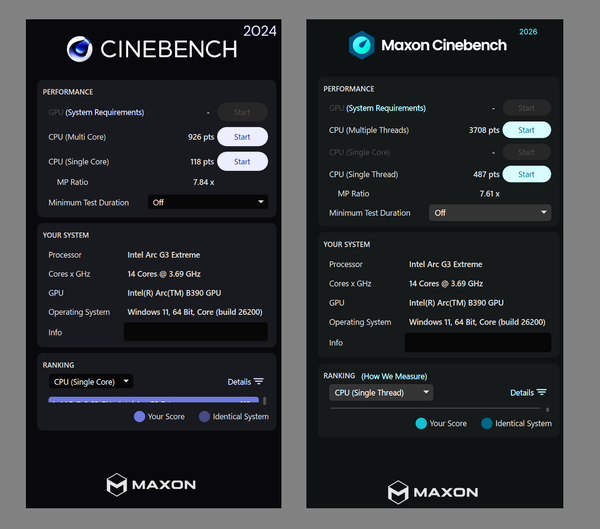This screenshot has width=600, height=529.
Task: Click the Identical System circle in Cinebench 2024
Action: point(204,416)
